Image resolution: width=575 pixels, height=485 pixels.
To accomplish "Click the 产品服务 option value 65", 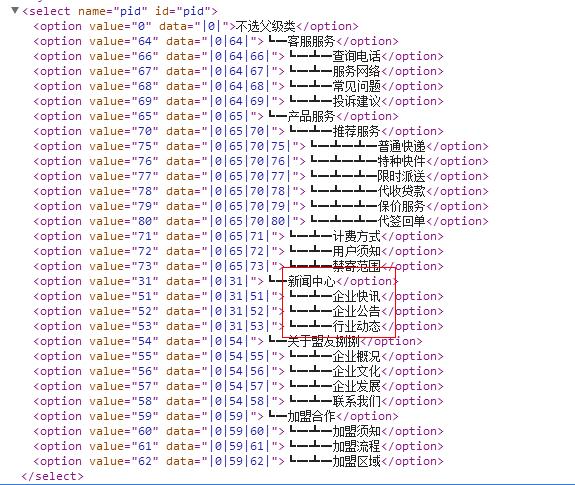I will [216, 117].
